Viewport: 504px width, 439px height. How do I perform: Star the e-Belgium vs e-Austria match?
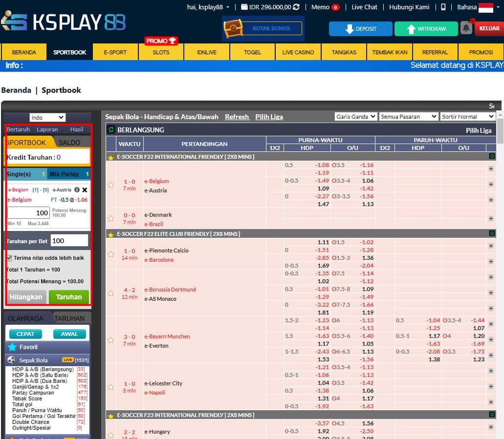pyautogui.click(x=111, y=185)
